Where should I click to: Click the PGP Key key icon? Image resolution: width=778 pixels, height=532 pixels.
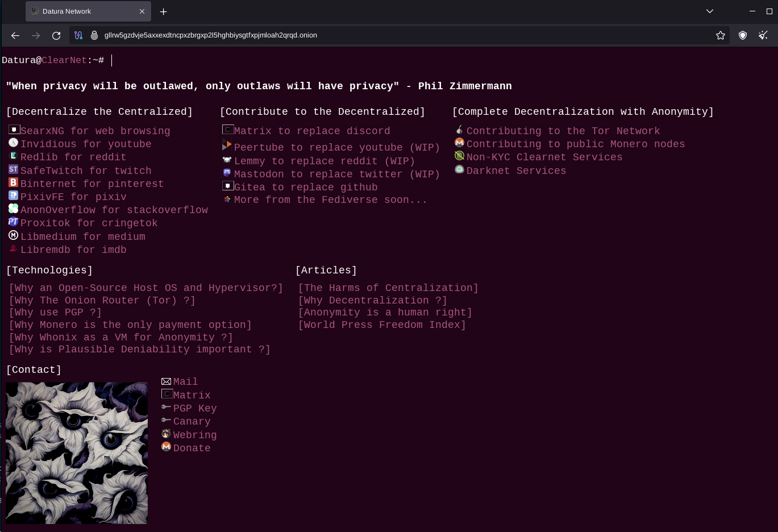coord(167,407)
